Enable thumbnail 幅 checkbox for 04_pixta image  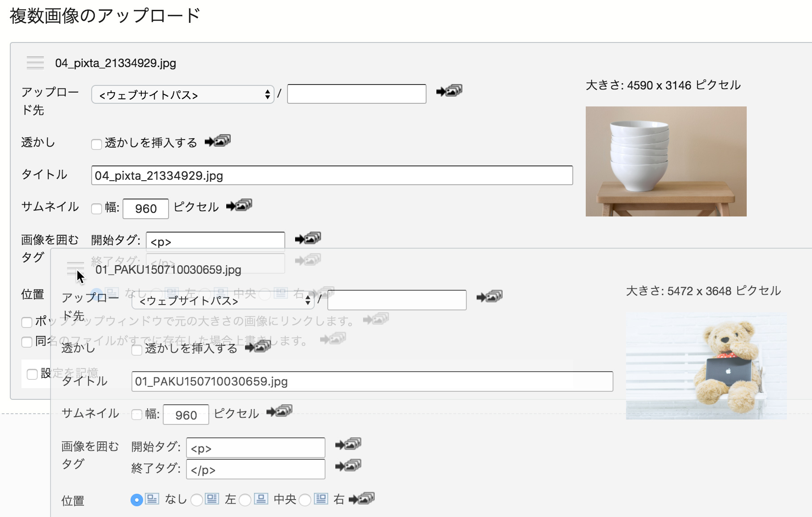tap(97, 208)
